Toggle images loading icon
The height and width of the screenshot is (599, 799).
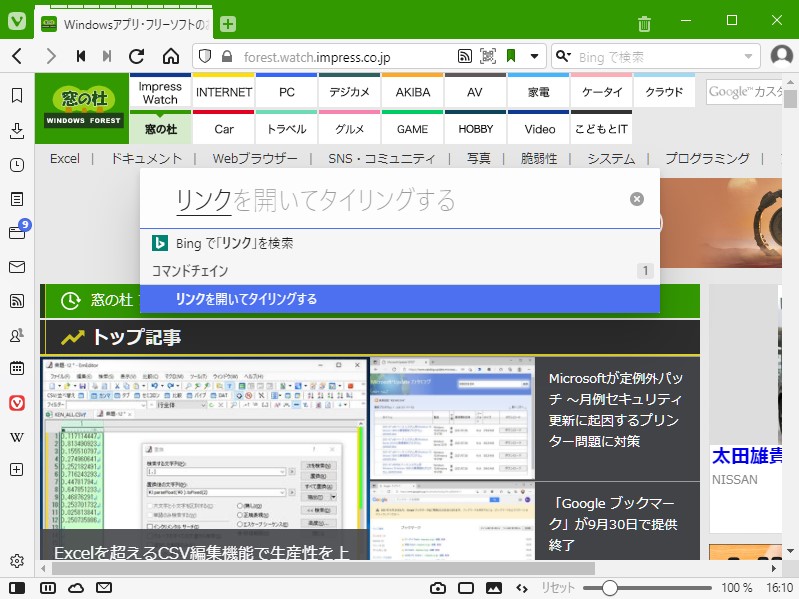tap(494, 588)
